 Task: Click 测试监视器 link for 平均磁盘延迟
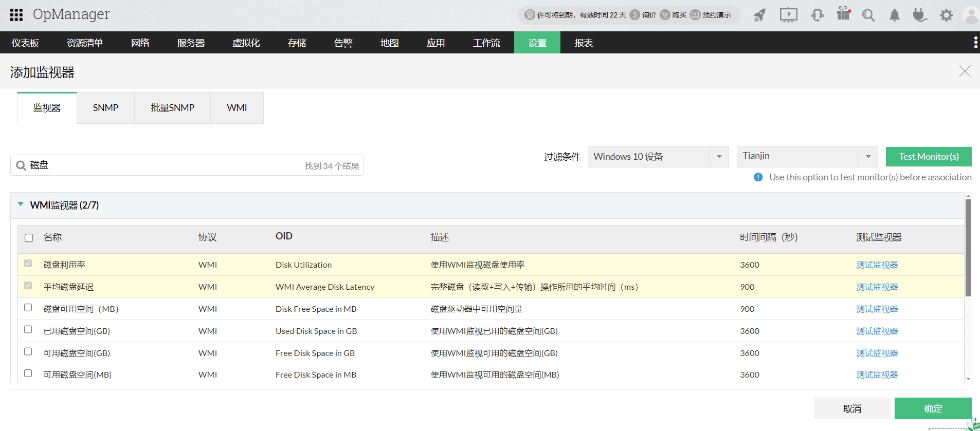(877, 287)
